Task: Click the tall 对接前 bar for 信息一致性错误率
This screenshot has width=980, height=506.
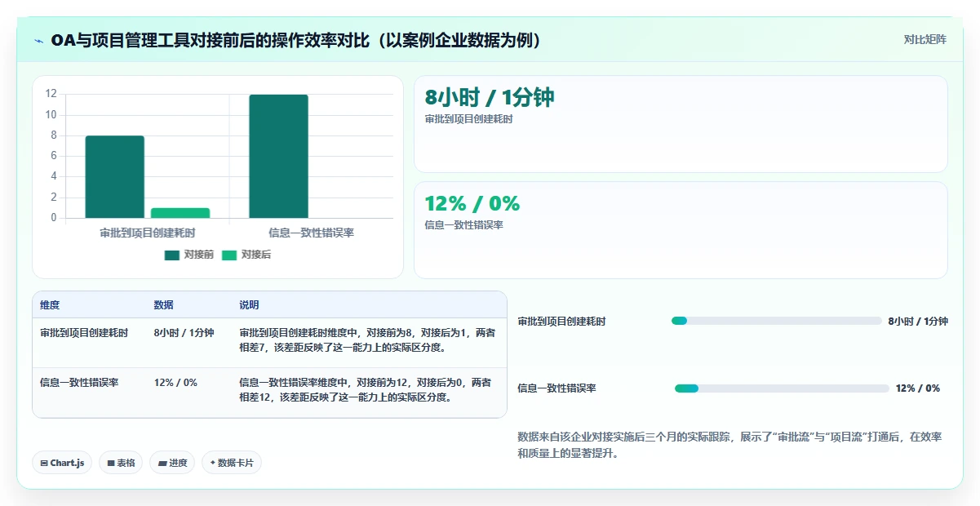Action: (x=279, y=157)
